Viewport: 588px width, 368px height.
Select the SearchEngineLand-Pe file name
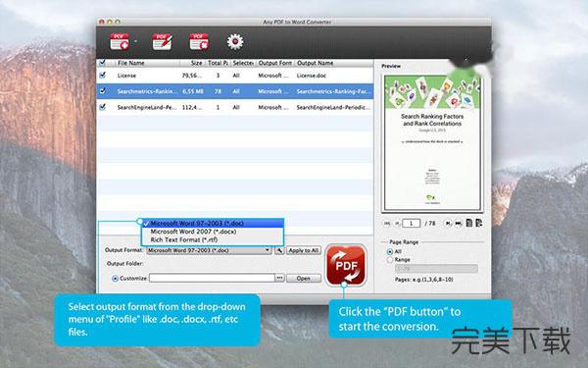[x=147, y=107]
